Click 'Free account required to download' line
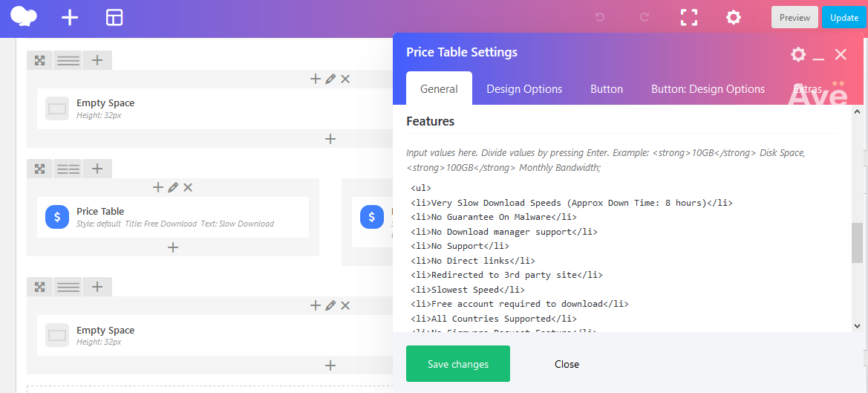 click(x=520, y=304)
